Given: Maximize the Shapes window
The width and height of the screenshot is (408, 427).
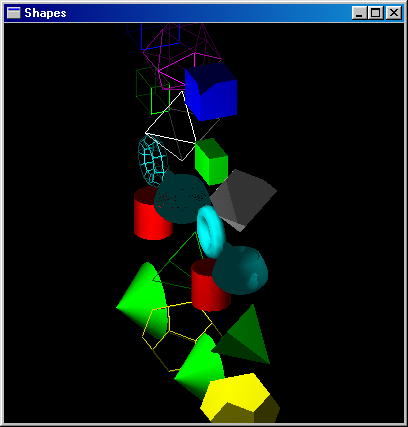Looking at the screenshot, I should pyautogui.click(x=375, y=13).
